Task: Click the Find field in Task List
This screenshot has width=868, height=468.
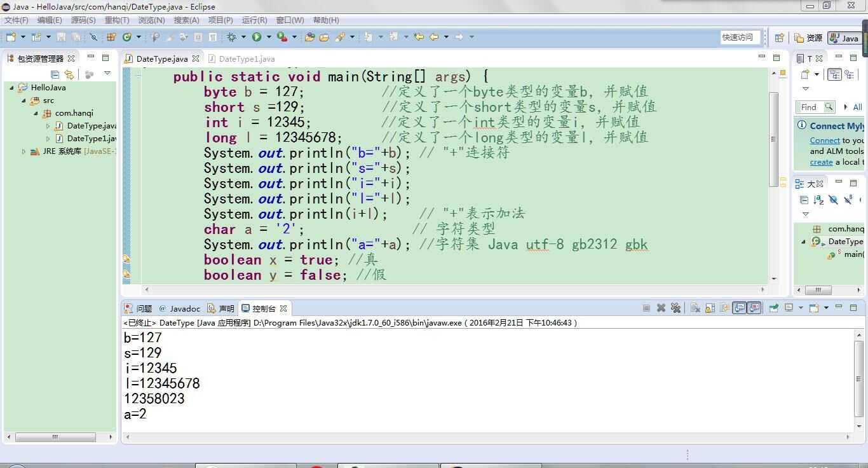Action: point(815,107)
